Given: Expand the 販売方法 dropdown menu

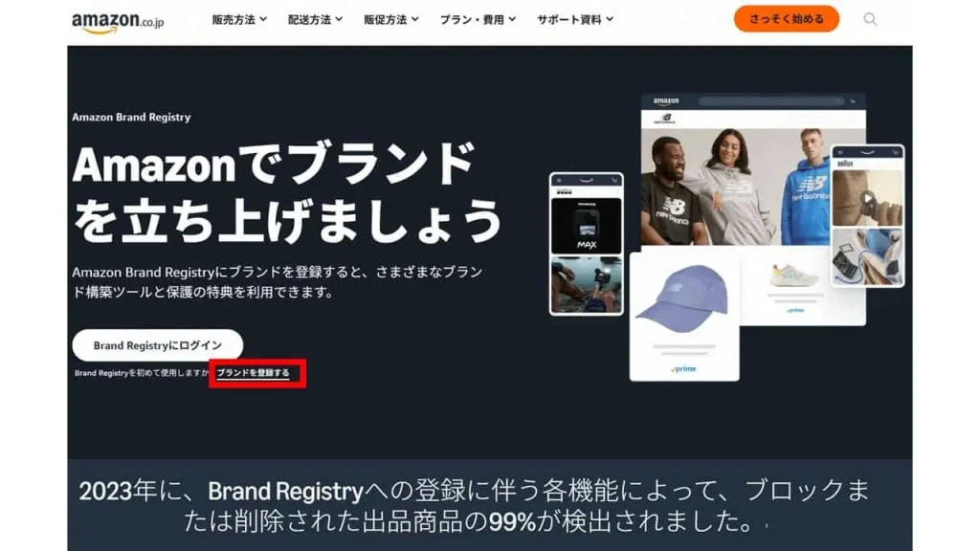Looking at the screenshot, I should [x=239, y=19].
